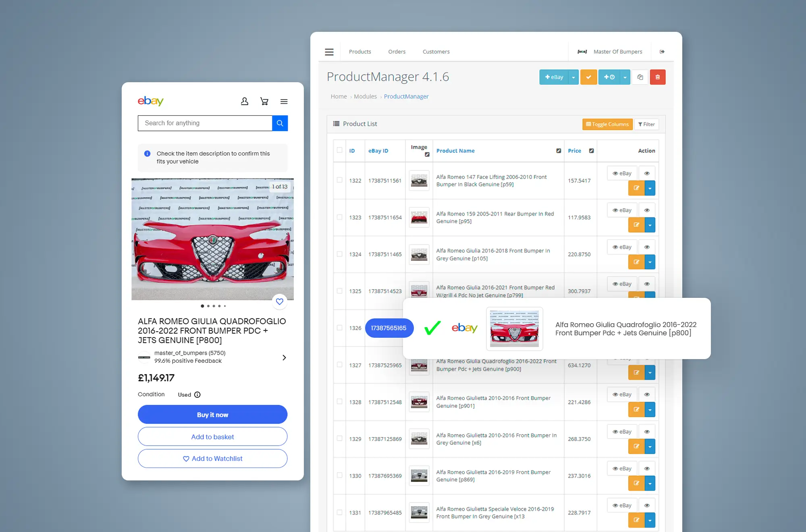806x532 pixels.
Task: Click the Image column edit icon
Action: 427,154
